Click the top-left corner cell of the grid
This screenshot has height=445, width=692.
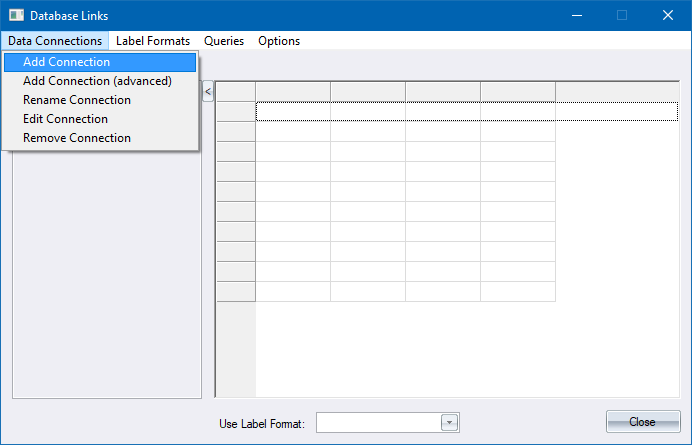coord(236,92)
